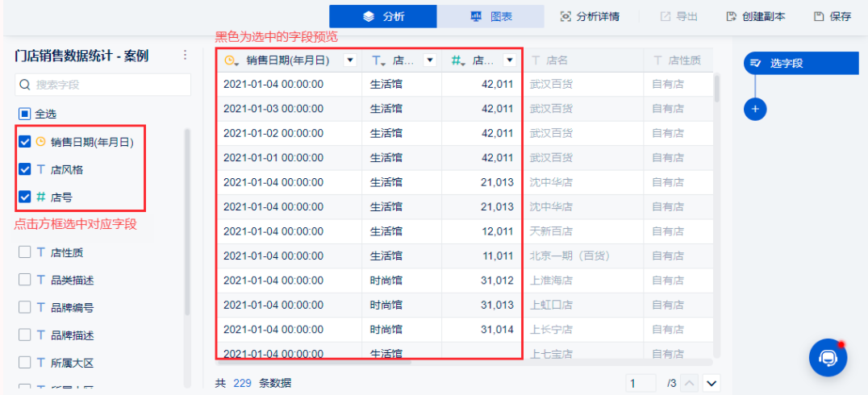Click the 店名 column header

click(x=582, y=60)
